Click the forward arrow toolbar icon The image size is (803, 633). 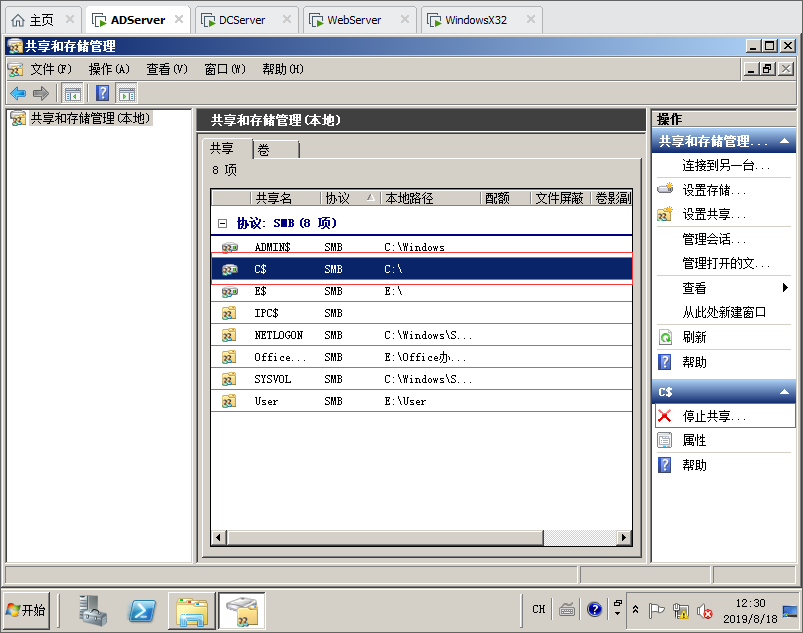[x=41, y=93]
